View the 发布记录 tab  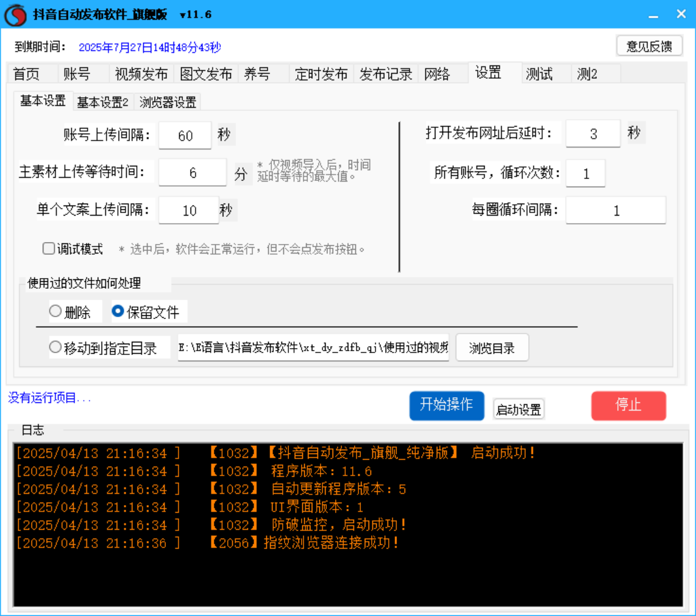tap(386, 74)
